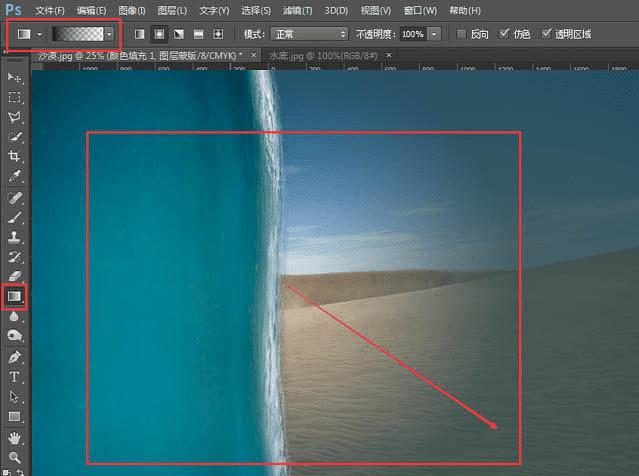Open the 滤镜(T) menu
639x476 pixels.
click(297, 10)
